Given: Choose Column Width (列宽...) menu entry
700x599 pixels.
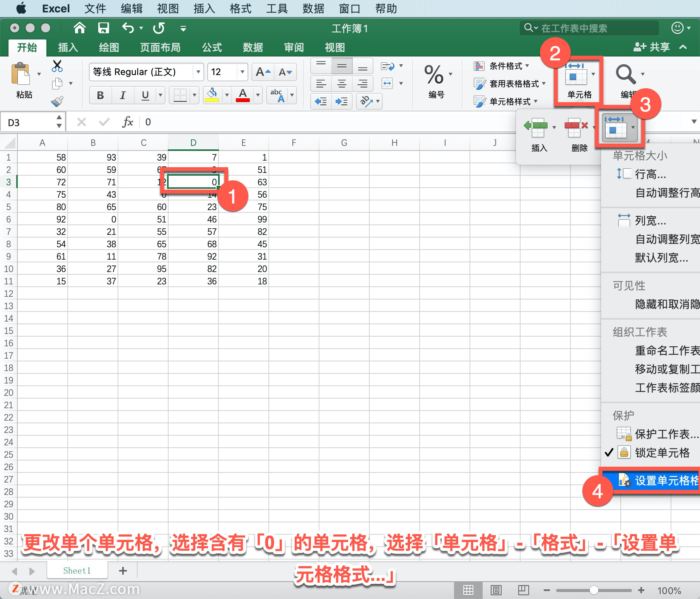Looking at the screenshot, I should pos(650,221).
